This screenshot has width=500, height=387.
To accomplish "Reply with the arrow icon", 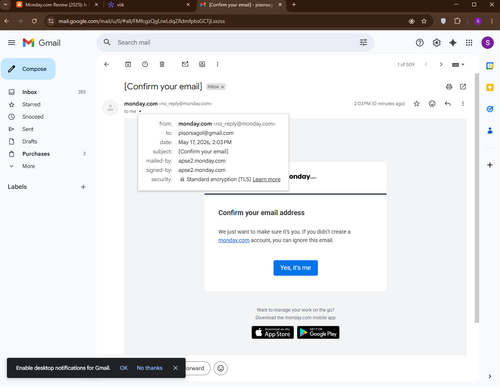I will pos(448,104).
